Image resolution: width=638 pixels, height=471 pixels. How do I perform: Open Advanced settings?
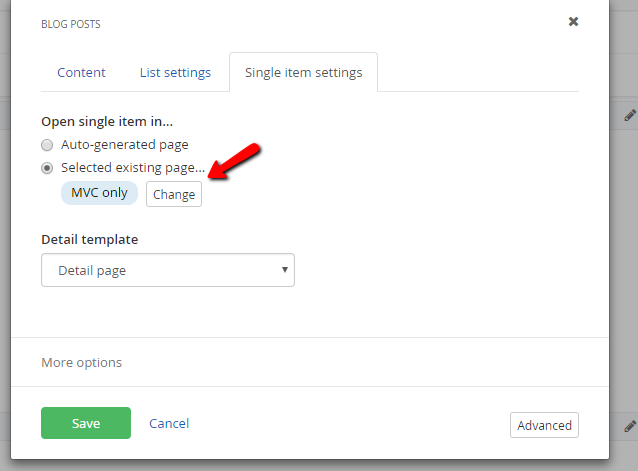point(544,425)
